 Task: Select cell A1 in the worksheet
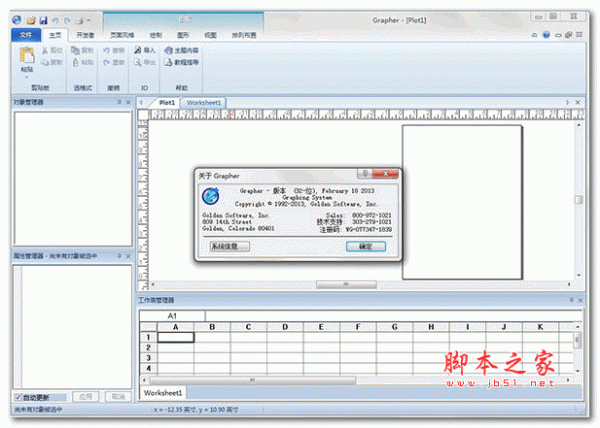tap(176, 337)
